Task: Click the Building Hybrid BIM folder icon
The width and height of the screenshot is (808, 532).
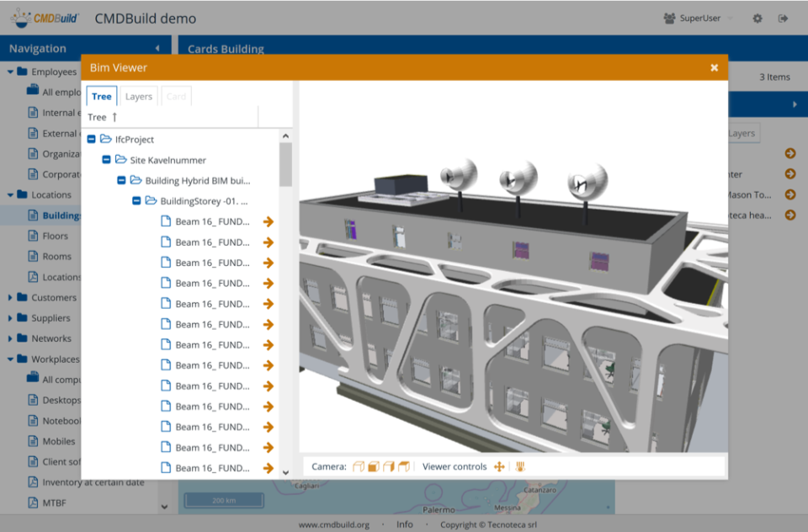Action: (x=136, y=180)
